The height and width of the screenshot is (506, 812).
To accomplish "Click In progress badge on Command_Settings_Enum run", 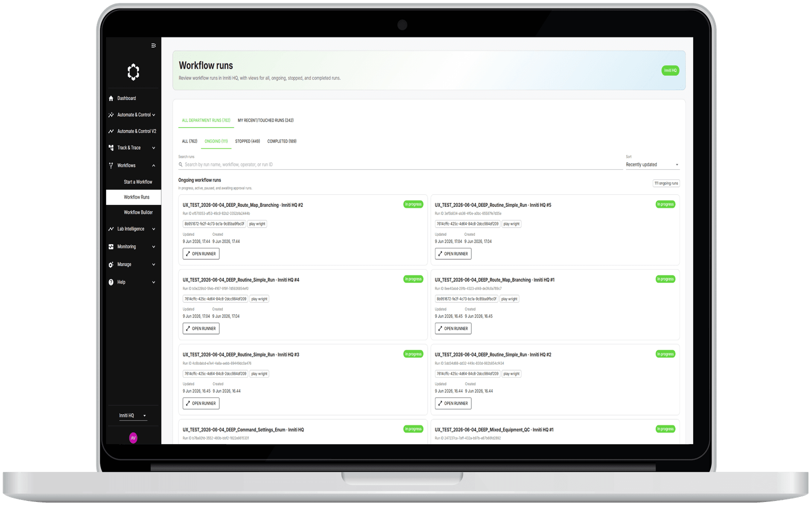I will point(414,429).
